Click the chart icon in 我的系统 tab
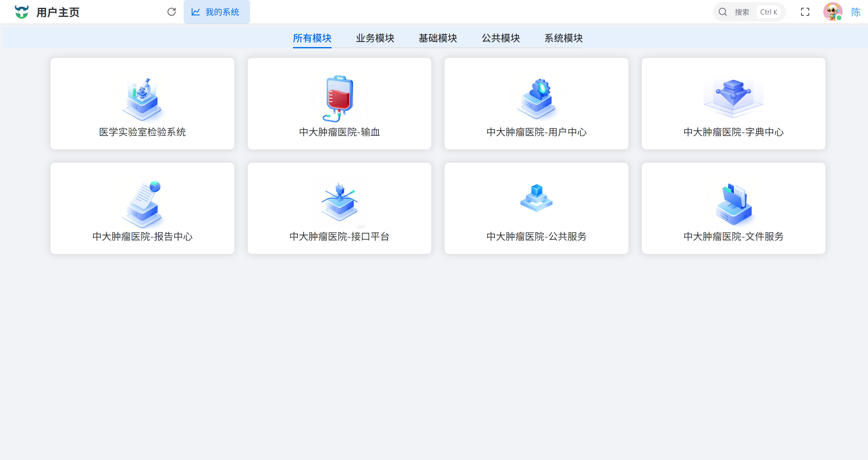 click(x=196, y=12)
